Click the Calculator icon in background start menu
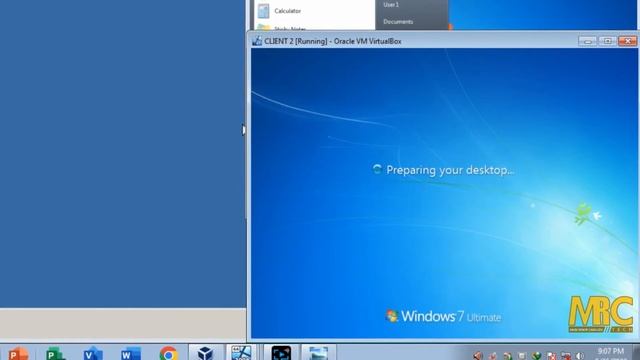 click(264, 11)
